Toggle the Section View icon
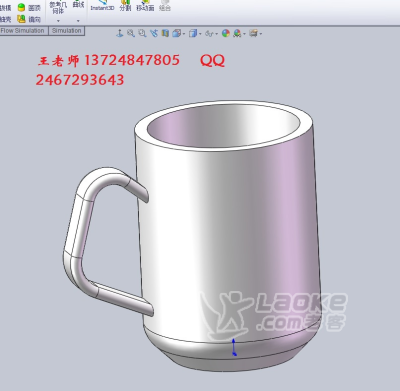Image resolution: width=400 pixels, height=391 pixels. (x=165, y=33)
